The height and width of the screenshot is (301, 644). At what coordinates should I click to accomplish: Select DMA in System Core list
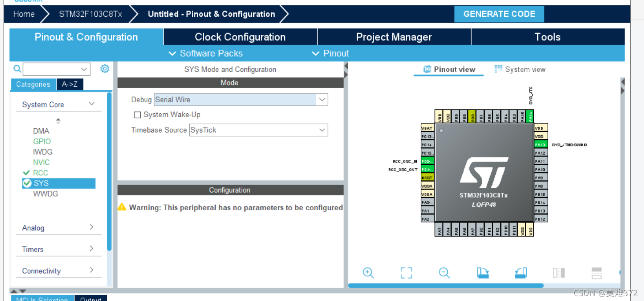41,131
